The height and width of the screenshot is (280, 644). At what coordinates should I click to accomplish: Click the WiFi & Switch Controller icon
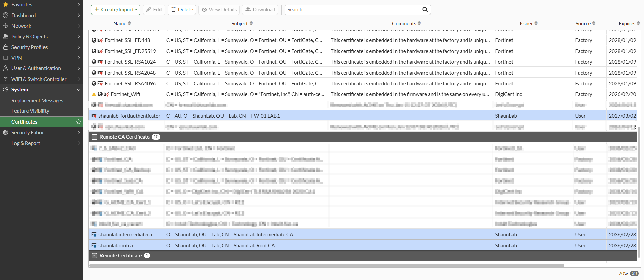6,79
